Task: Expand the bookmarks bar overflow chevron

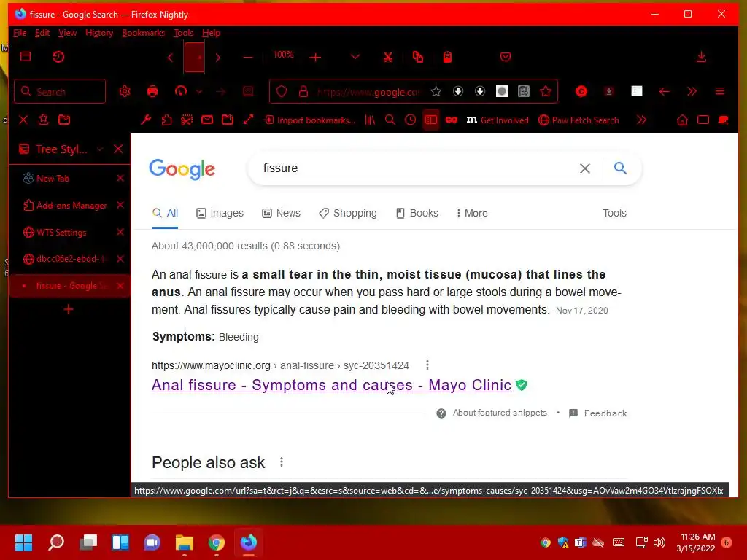Action: (642, 120)
